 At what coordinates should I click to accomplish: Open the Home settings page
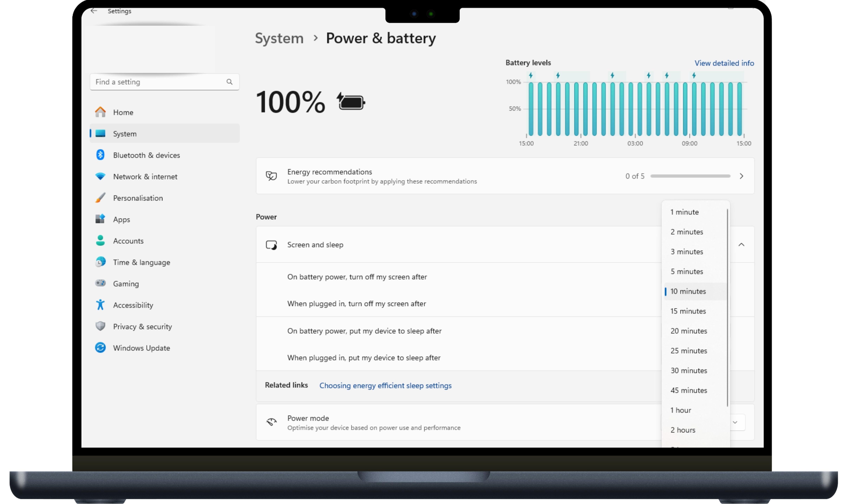pos(165,112)
